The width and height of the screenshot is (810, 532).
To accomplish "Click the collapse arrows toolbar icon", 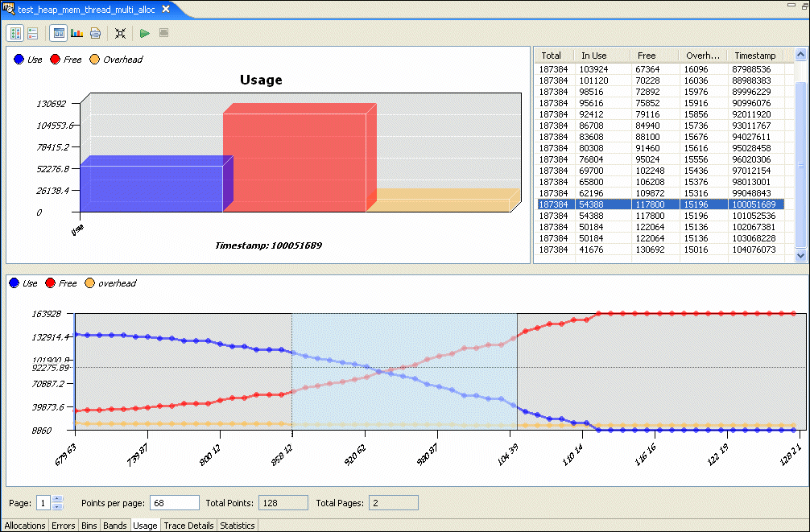I will coord(120,33).
